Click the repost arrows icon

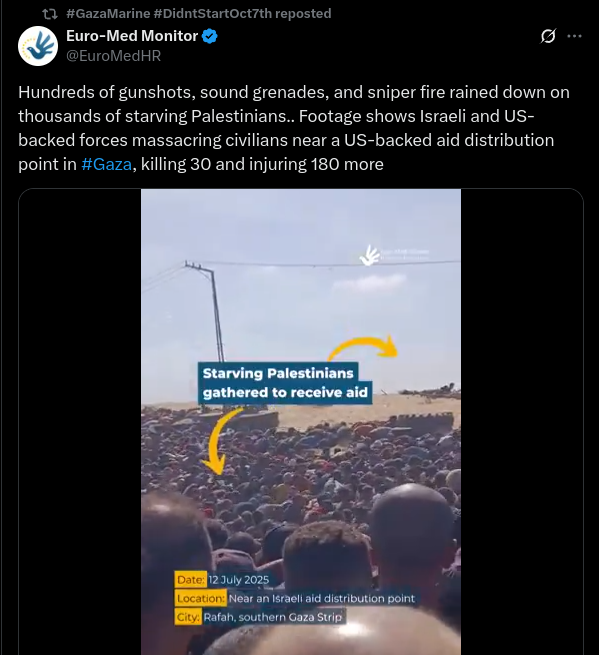click(50, 14)
